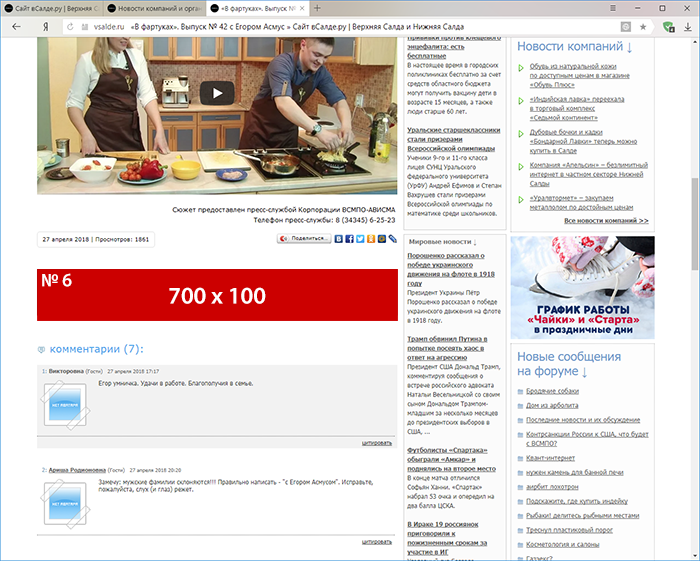Open Yandex home via the Я button
Image resolution: width=700 pixels, height=561 pixels.
tap(45, 27)
